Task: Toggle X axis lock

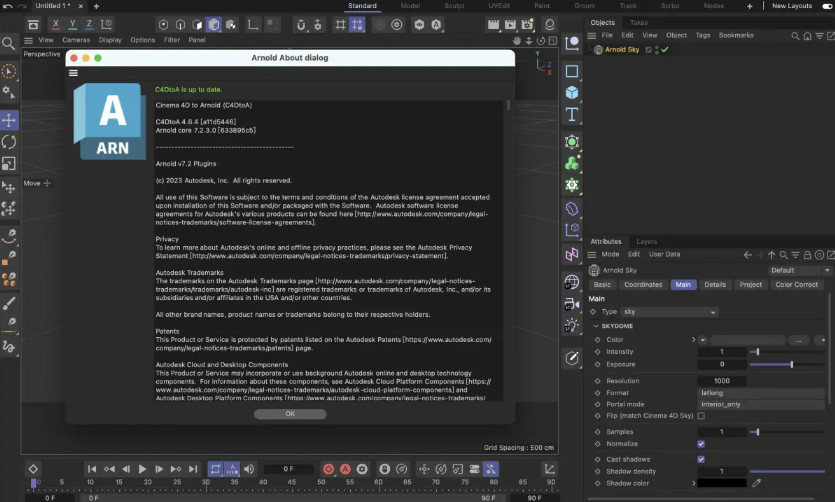Action: (55, 24)
